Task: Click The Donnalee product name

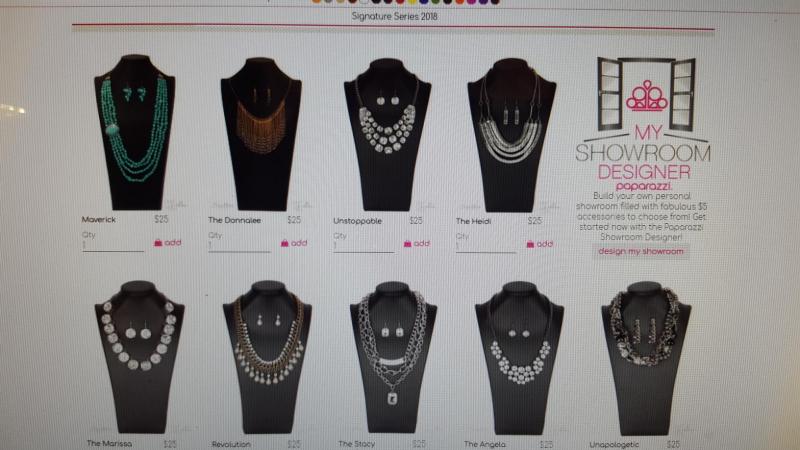Action: pos(234,220)
